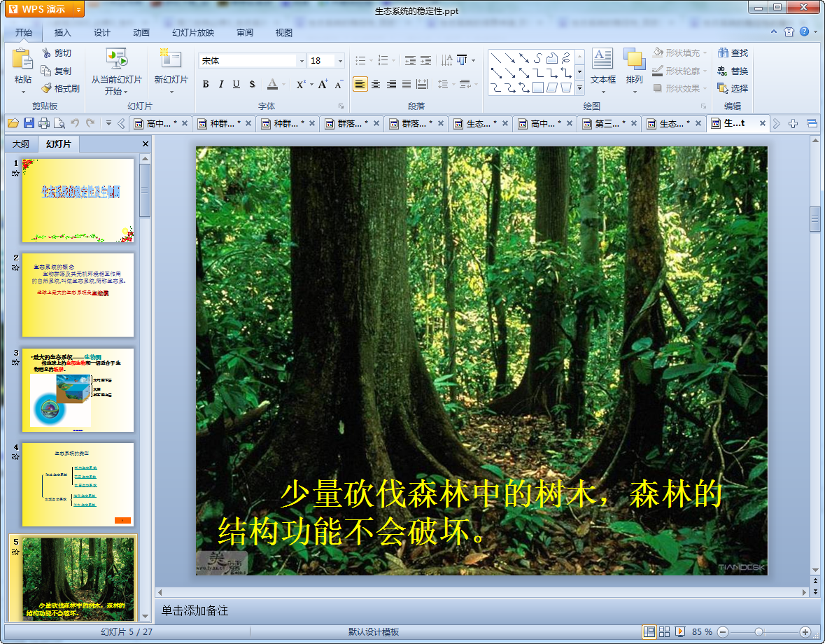Click the save disk icon
This screenshot has width=825, height=644.
coord(29,123)
